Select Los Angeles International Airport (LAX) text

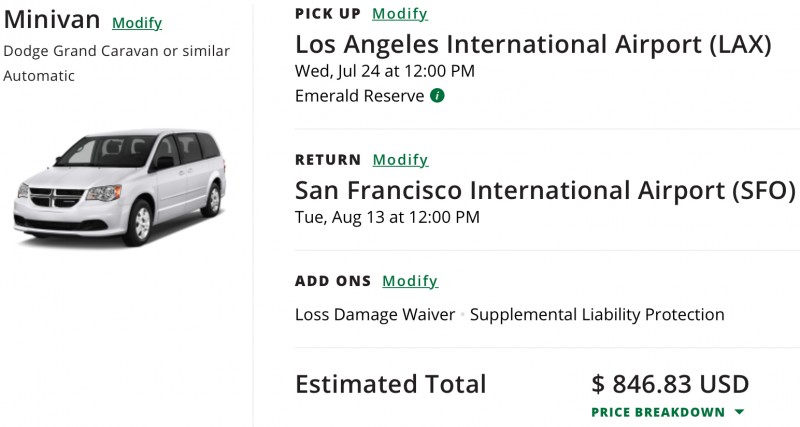click(x=533, y=45)
